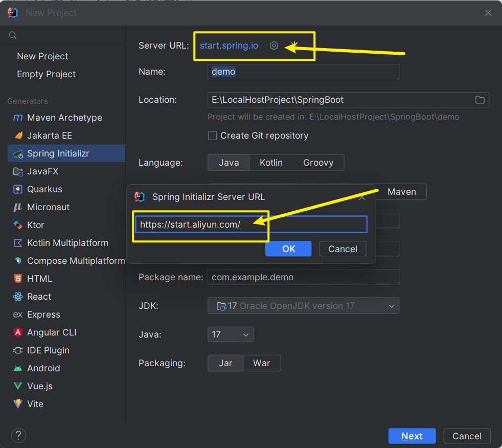
Task: Confirm server URL with OK button
Action: click(288, 249)
